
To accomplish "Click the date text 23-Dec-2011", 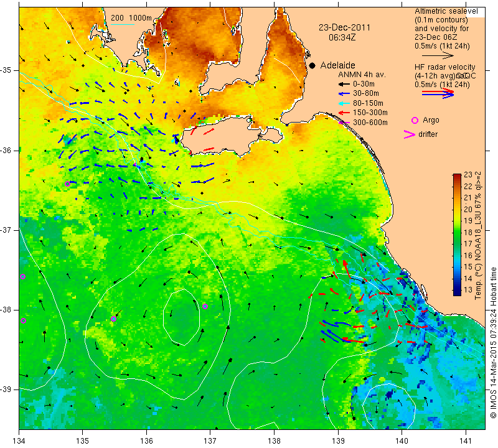I will (345, 27).
